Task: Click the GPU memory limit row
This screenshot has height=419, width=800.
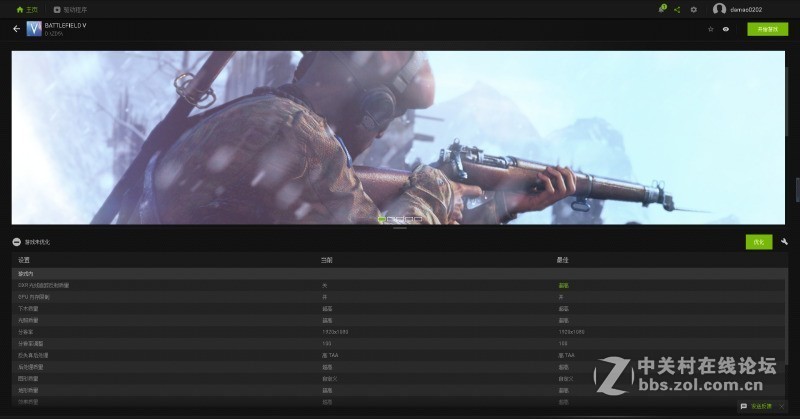Action: [x=398, y=297]
